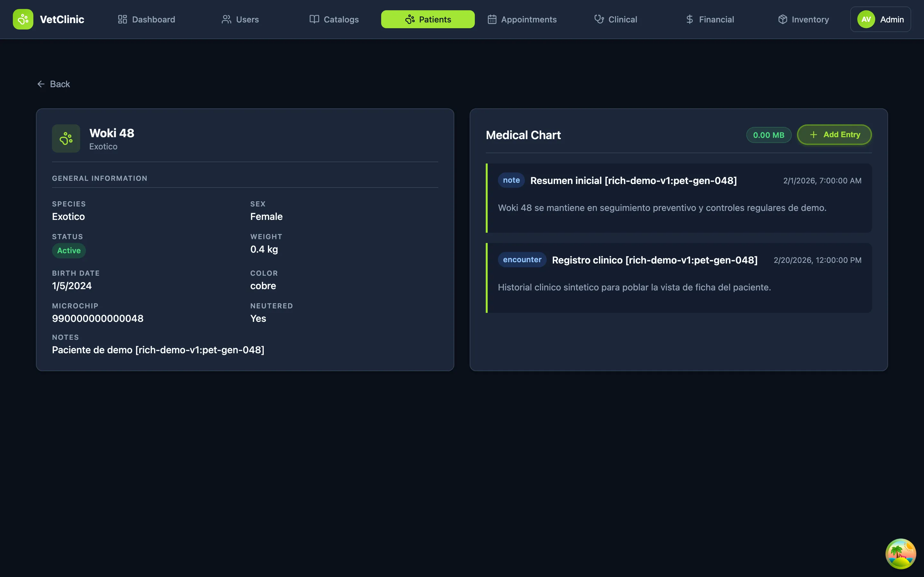Click the Dashboard grid icon
Viewport: 924px width, 577px height.
tap(122, 20)
